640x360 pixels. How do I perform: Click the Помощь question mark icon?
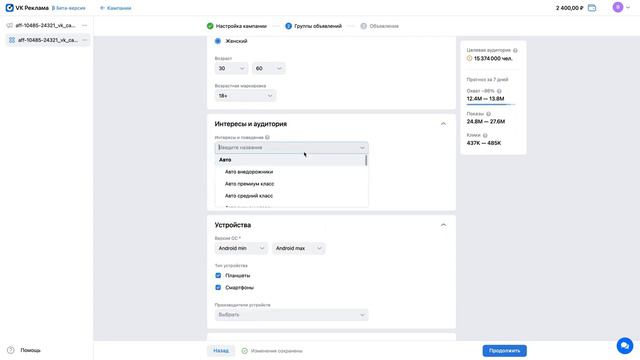[x=11, y=350]
